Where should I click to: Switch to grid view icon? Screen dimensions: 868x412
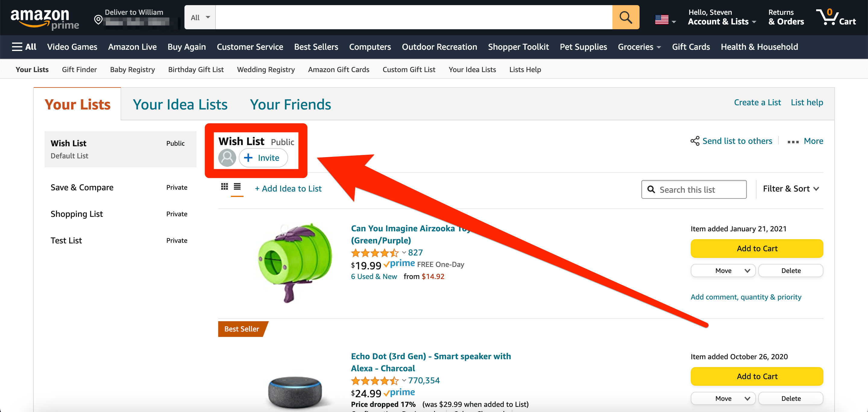pyautogui.click(x=225, y=186)
